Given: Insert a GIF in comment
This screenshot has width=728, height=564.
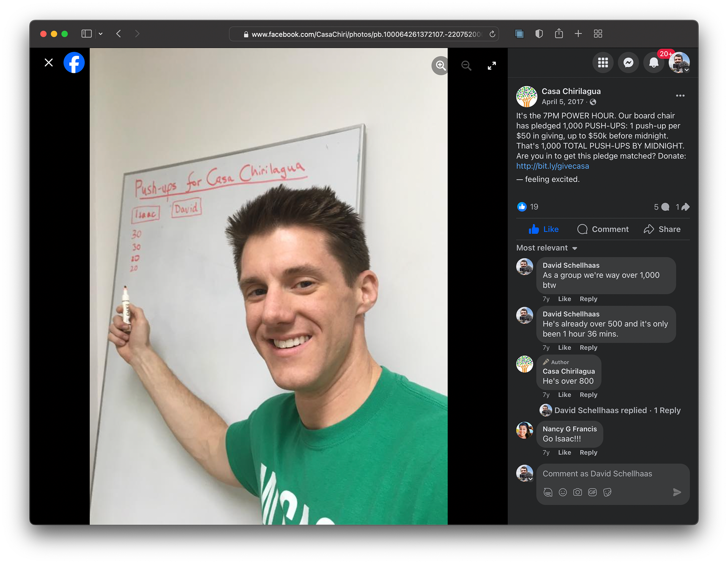Looking at the screenshot, I should (592, 493).
